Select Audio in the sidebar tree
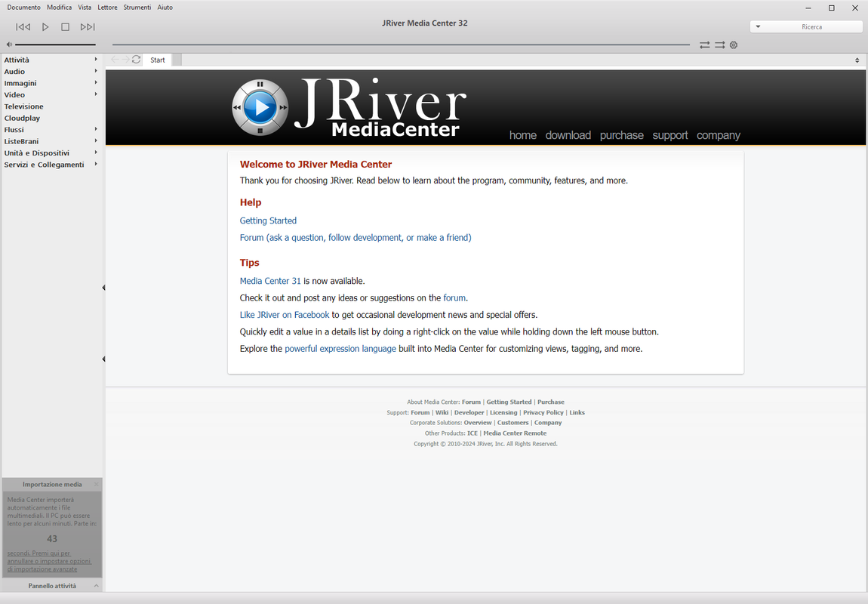Image resolution: width=868 pixels, height=604 pixels. pos(14,72)
